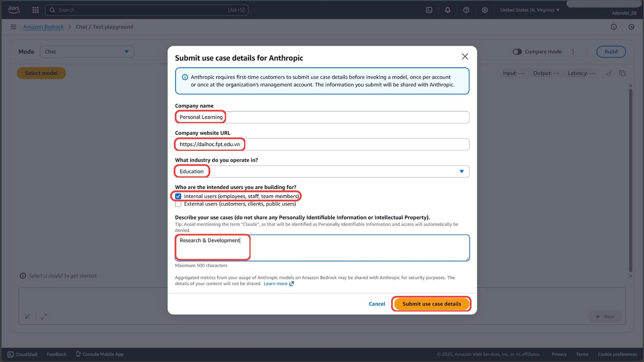644x362 pixels.
Task: Go to Amazon Bedrock breadcrumb link
Action: point(43,26)
